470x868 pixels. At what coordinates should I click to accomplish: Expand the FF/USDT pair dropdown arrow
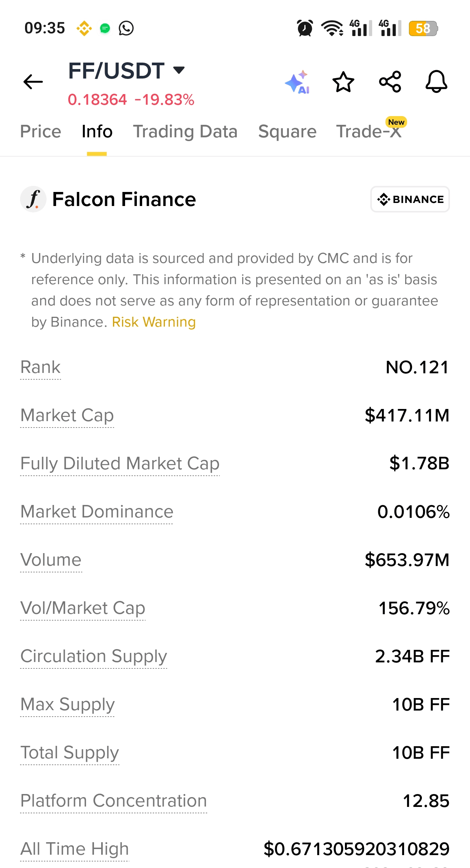pyautogui.click(x=179, y=70)
